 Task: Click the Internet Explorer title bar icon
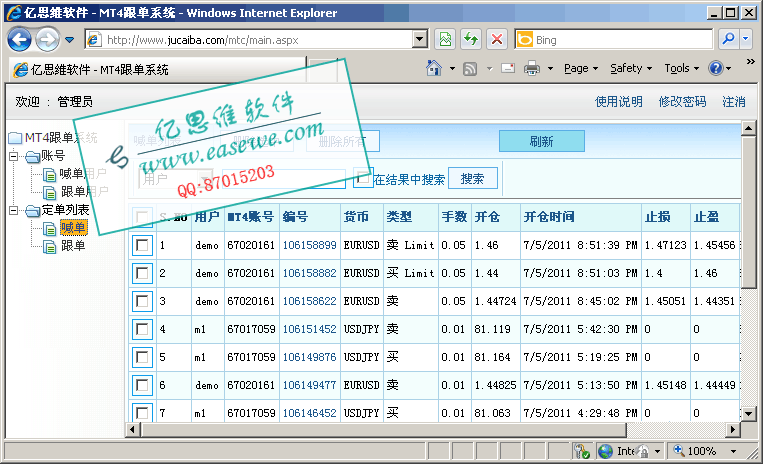coord(14,13)
